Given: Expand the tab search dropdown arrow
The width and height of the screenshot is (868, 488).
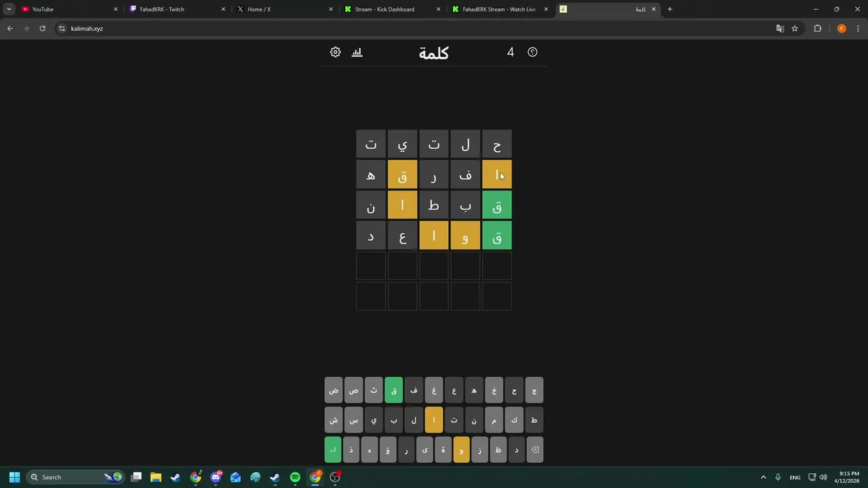Looking at the screenshot, I should click(x=9, y=9).
